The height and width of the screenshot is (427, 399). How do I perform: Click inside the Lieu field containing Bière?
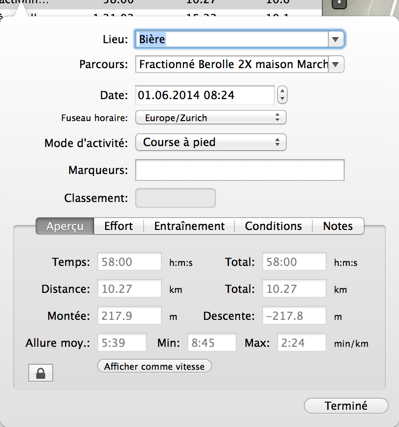coord(232,39)
